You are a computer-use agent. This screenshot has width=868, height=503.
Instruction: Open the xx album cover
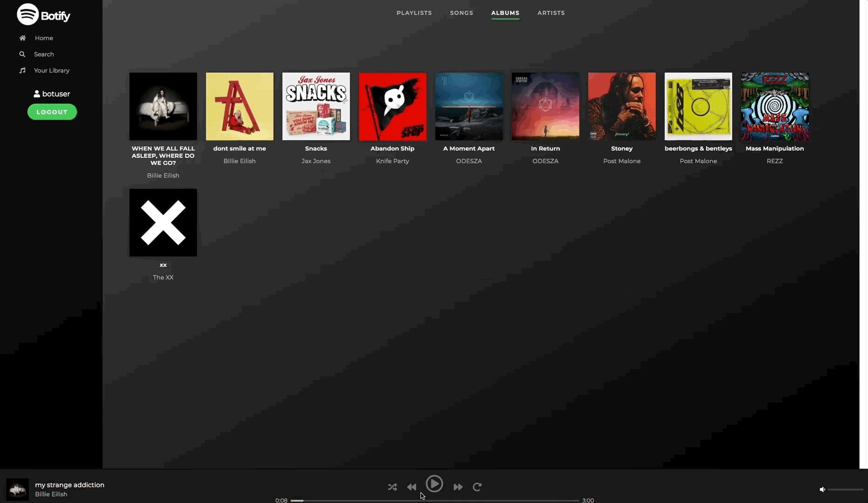click(x=163, y=223)
